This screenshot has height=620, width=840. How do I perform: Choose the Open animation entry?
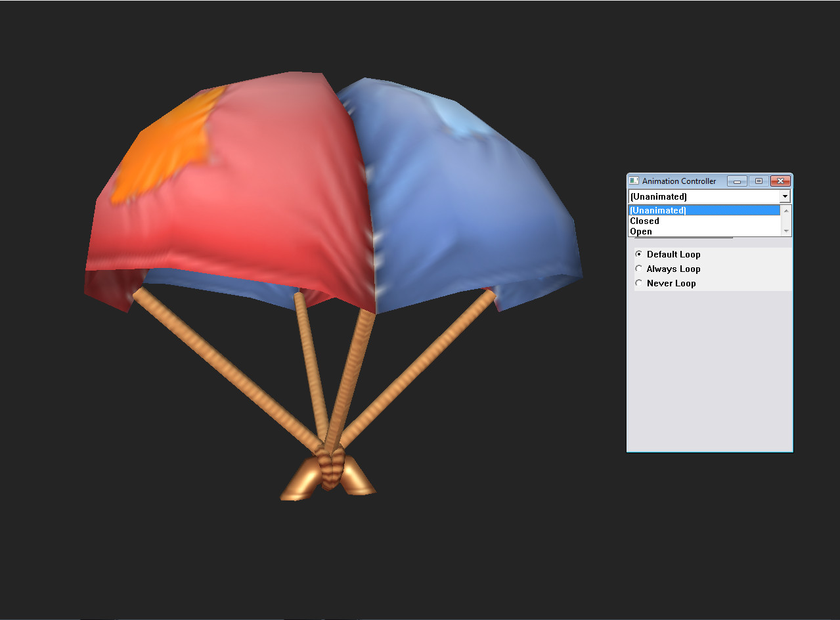coord(704,231)
